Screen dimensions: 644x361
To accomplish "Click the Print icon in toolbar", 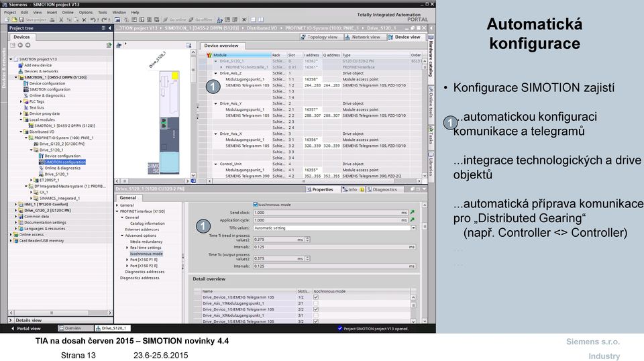I will 52,19.
